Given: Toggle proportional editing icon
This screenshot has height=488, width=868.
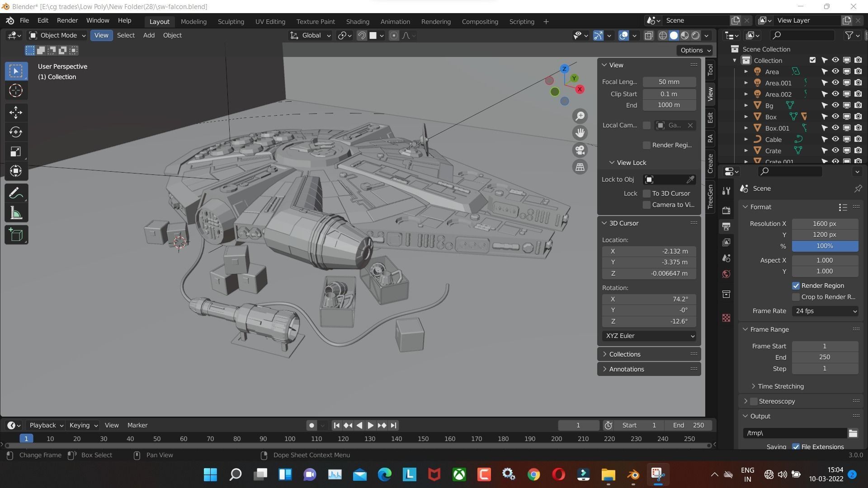Looking at the screenshot, I should point(394,36).
